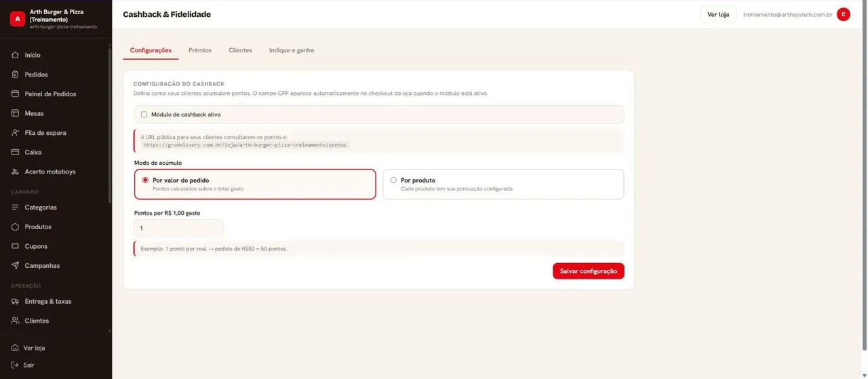Click the Modo de acúmulo label
Viewport: 868px width, 379px height.
tap(158, 163)
